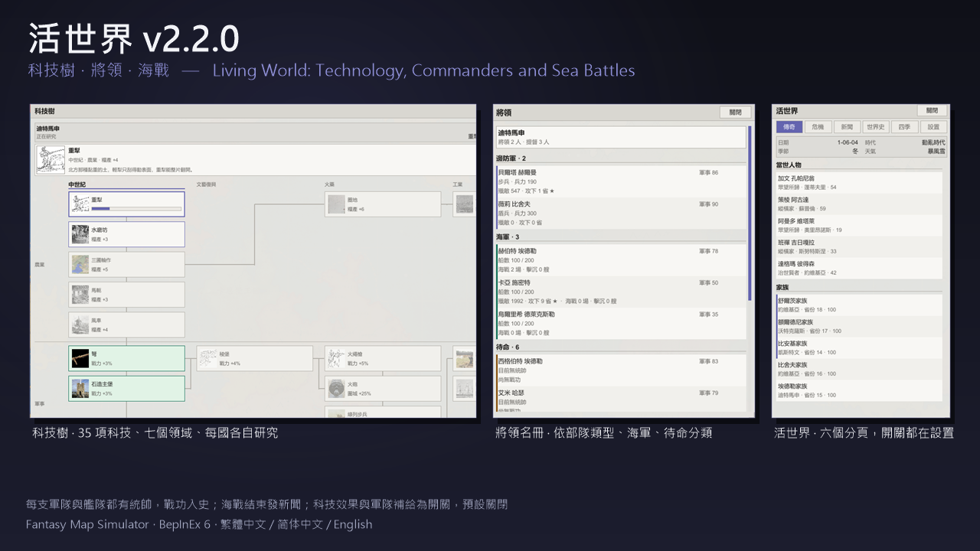
Task: Click the 水磨坊 watermill tech icon
Action: (x=80, y=234)
